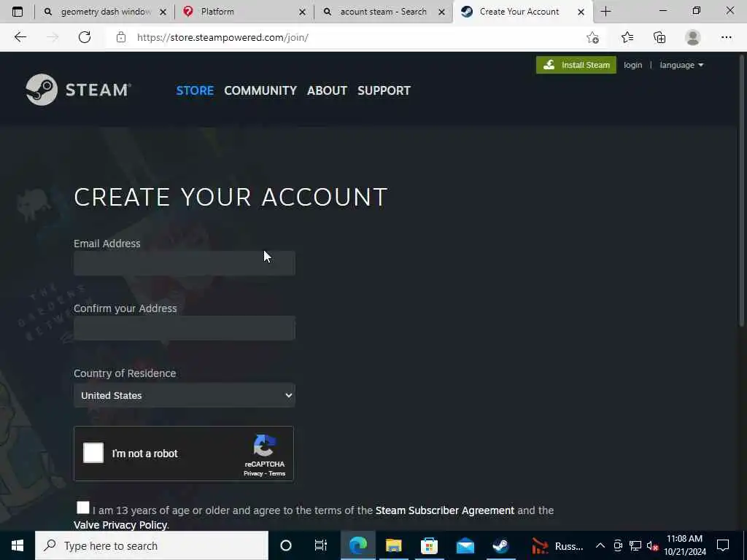Click the muted volume icon in tray

click(652, 545)
